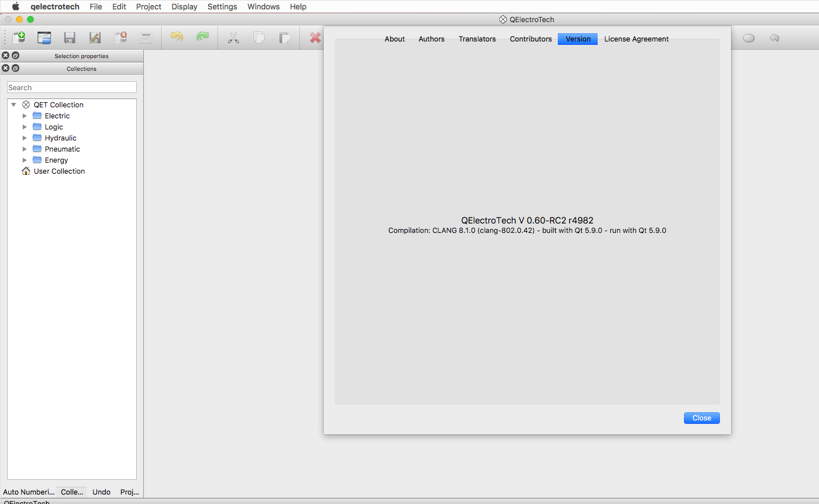Open the Windows menu
Viewport: 819px width, 504px height.
tap(263, 7)
